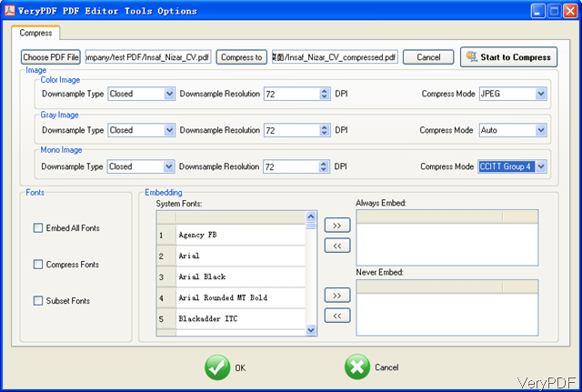The image size is (582, 392).
Task: Click the input PDF path field
Action: point(148,57)
